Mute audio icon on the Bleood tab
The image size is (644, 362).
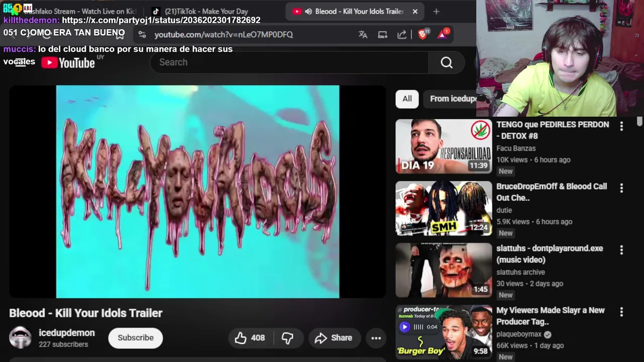coord(308,11)
